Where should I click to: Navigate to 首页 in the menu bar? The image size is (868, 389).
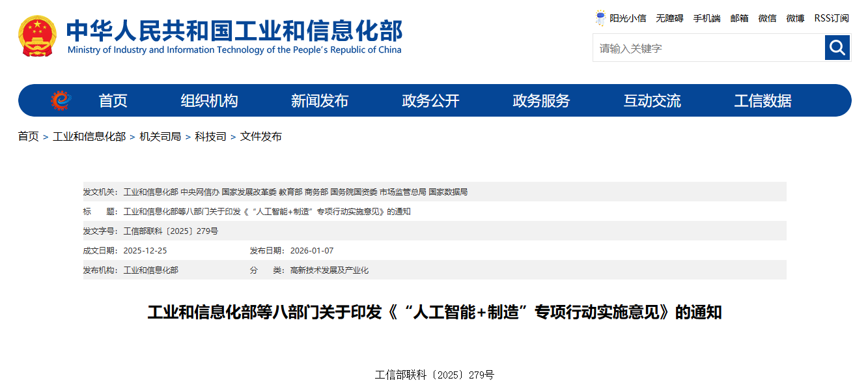coord(113,100)
